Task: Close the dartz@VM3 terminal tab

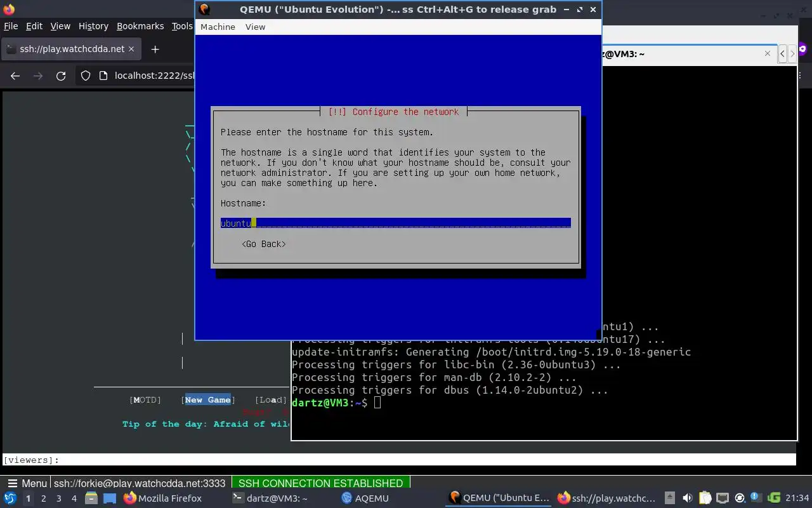Action: [x=768, y=54]
